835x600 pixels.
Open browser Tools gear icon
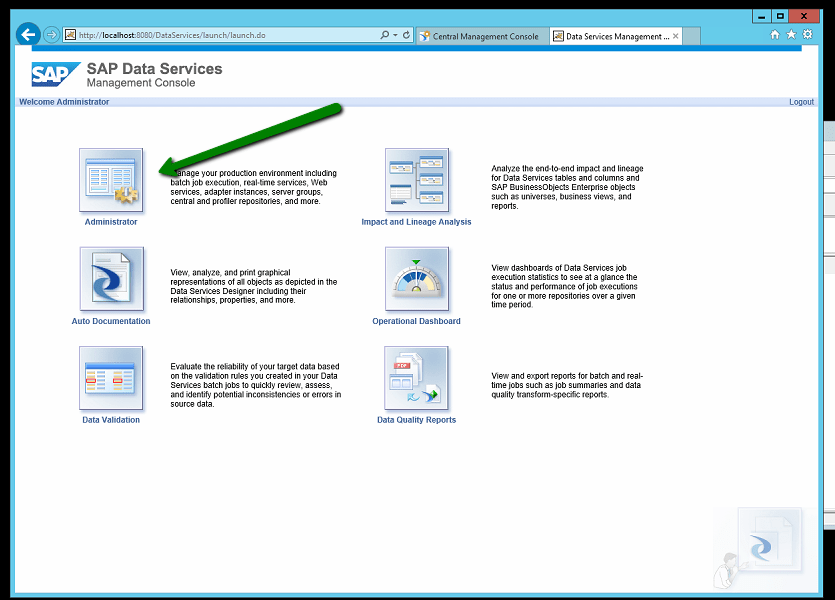[x=807, y=35]
